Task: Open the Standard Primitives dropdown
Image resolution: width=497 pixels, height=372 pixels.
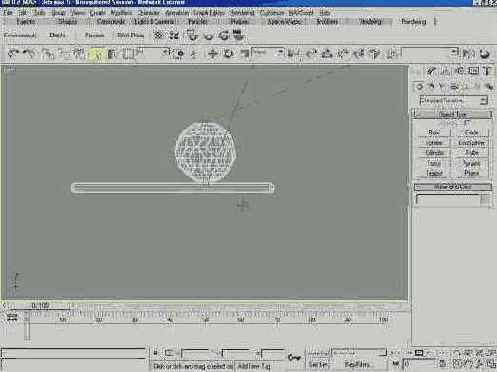Action: point(453,100)
